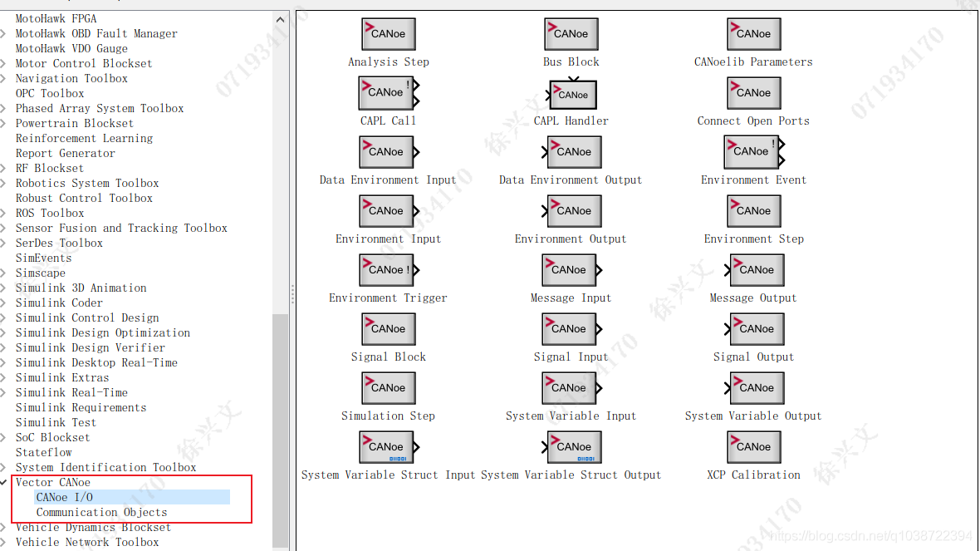Screen dimensions: 980x551
Task: Select the Environment Trigger block
Action: [x=388, y=269]
